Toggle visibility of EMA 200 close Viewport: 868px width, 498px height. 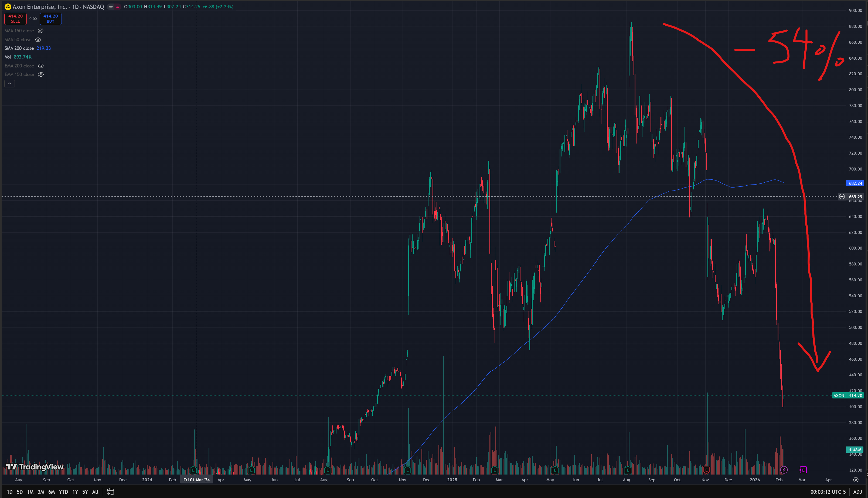point(41,66)
